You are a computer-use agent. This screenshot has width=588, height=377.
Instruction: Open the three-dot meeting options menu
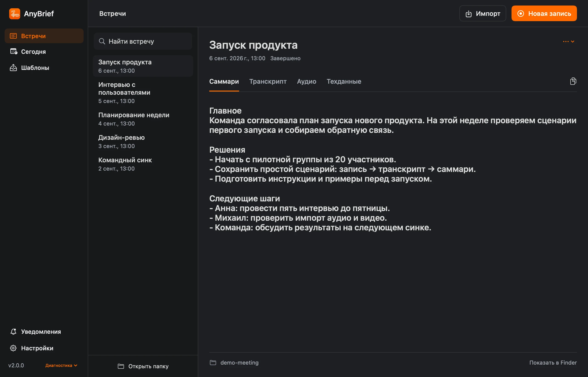[x=569, y=41]
